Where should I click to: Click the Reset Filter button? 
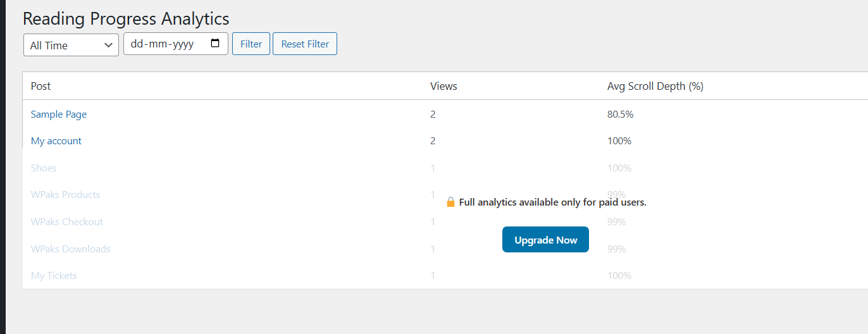[305, 44]
